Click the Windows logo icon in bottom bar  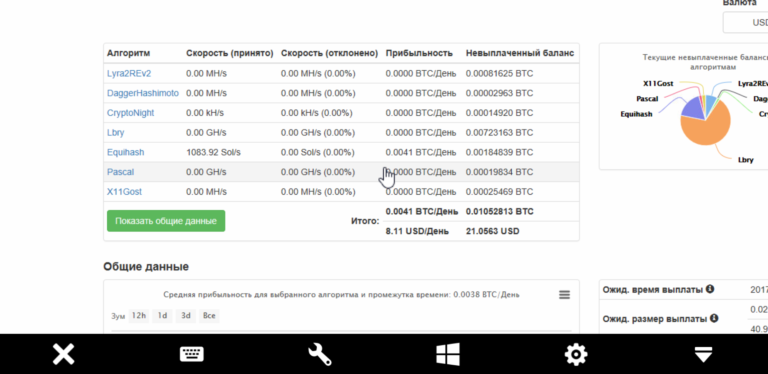(x=448, y=354)
